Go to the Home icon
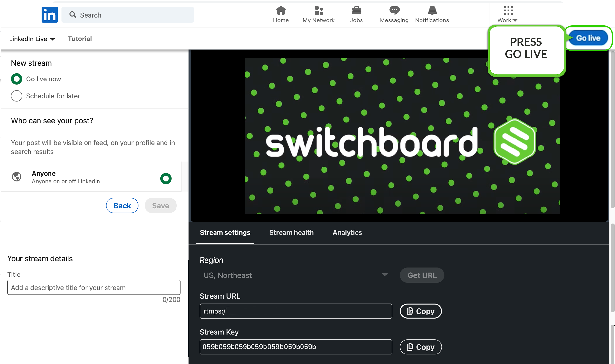Viewport: 615px width, 364px height. tap(281, 10)
